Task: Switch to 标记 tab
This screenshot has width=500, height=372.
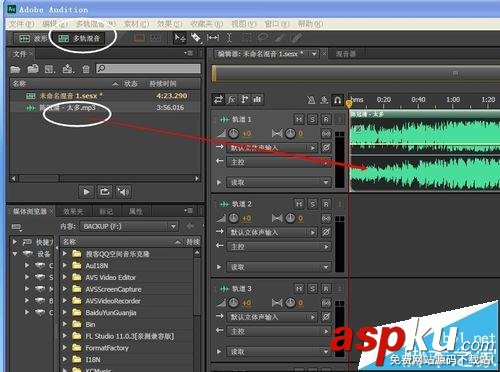Action: coord(106,211)
